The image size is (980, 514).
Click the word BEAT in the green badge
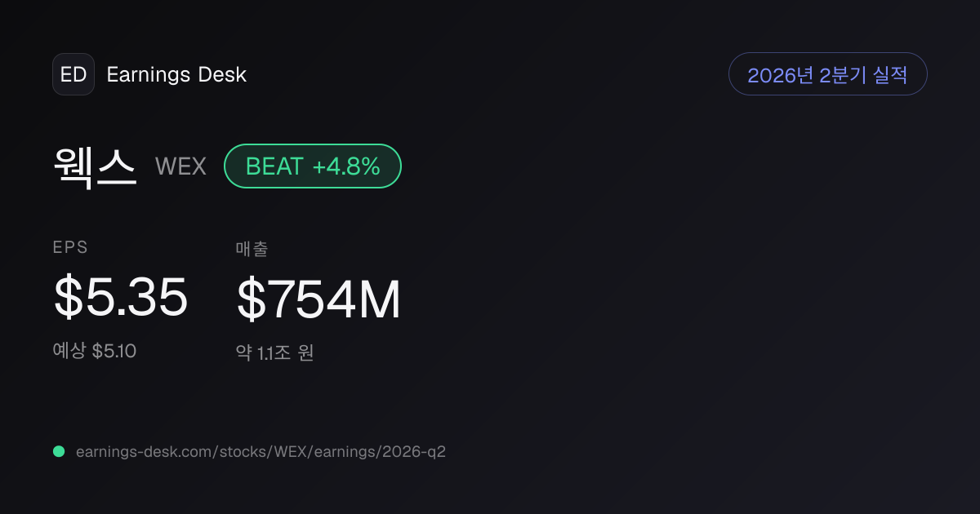pyautogui.click(x=274, y=166)
